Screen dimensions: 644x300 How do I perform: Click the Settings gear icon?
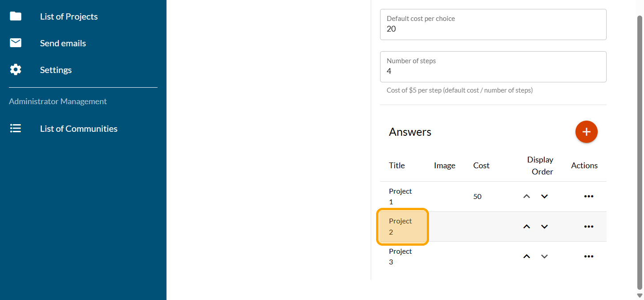pos(16,70)
